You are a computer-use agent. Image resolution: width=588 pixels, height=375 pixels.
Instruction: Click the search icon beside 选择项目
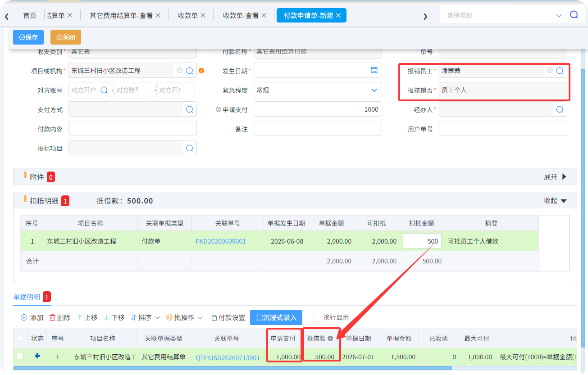tap(574, 15)
